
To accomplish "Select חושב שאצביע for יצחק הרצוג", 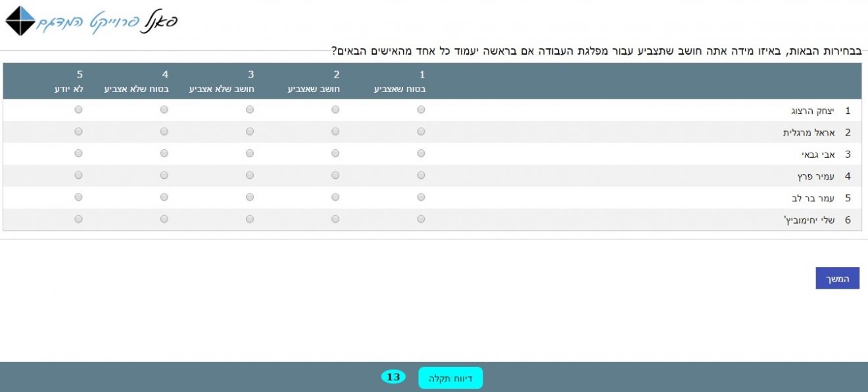I will pos(335,110).
